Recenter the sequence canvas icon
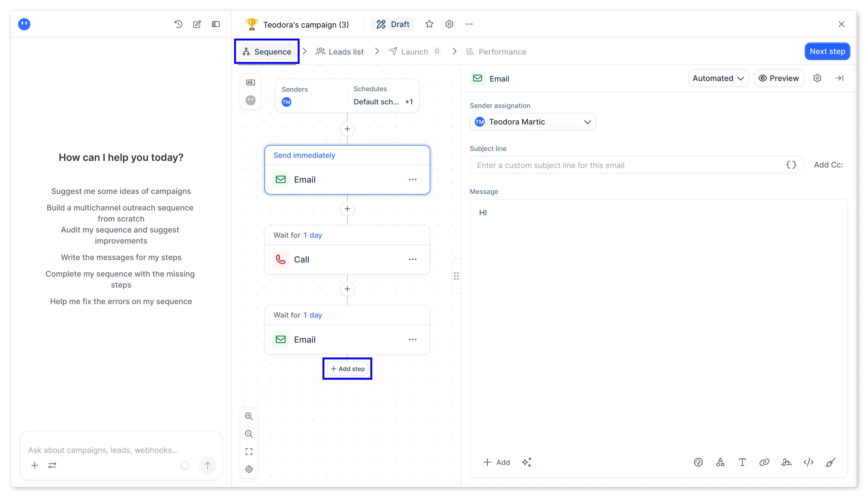This screenshot has height=498, width=868. coord(249,469)
